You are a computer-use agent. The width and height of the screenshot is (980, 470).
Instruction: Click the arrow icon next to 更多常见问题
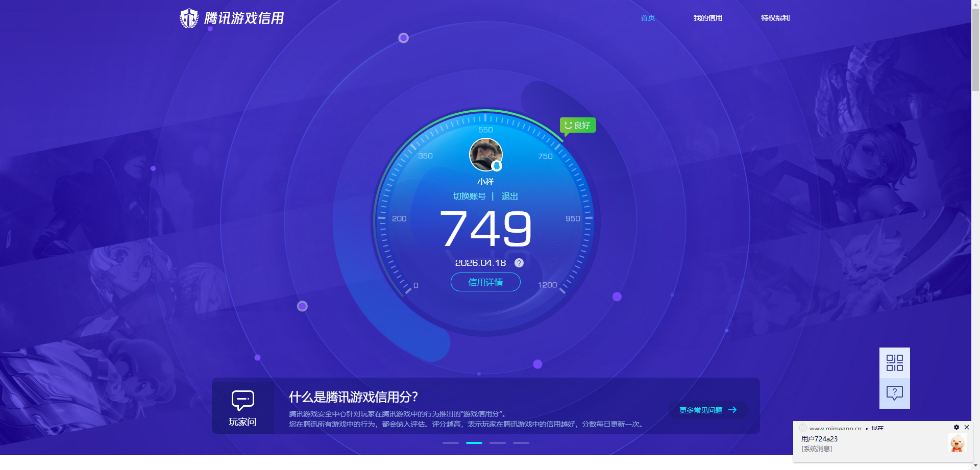(x=733, y=410)
